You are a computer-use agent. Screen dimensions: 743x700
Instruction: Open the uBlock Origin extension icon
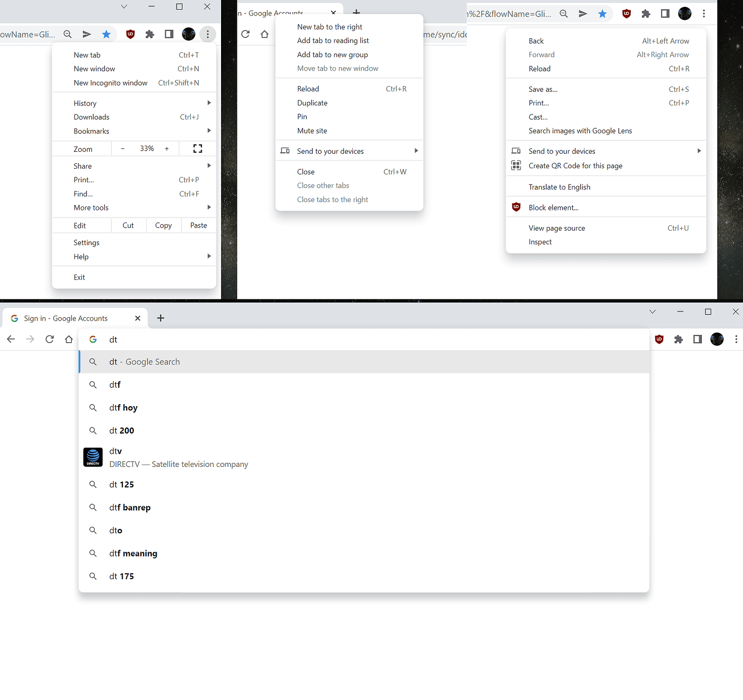click(x=659, y=339)
